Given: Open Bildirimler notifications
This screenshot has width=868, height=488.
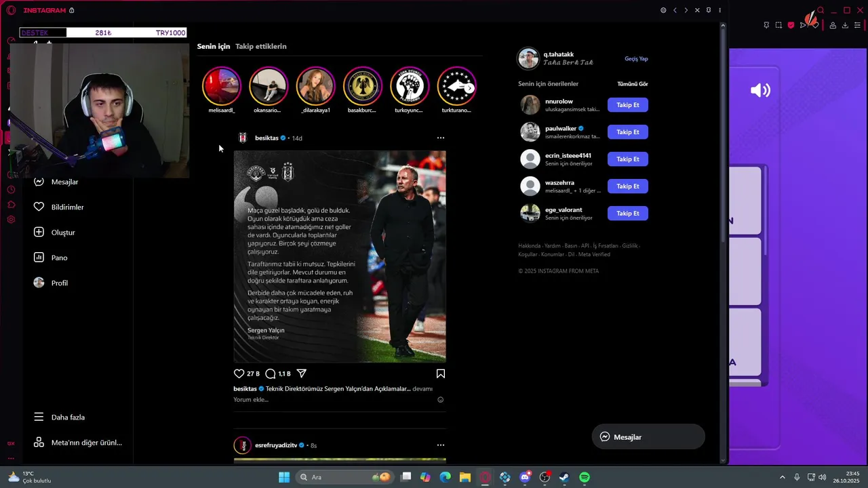Looking at the screenshot, I should [59, 207].
